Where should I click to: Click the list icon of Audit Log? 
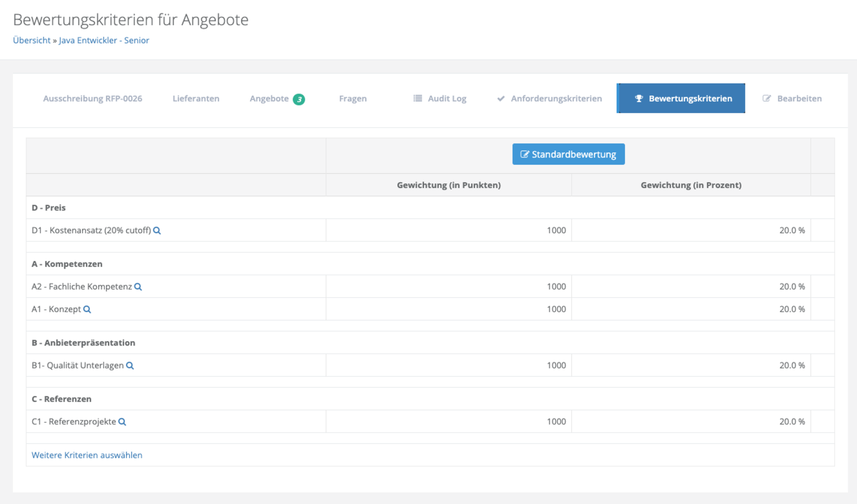click(x=418, y=99)
